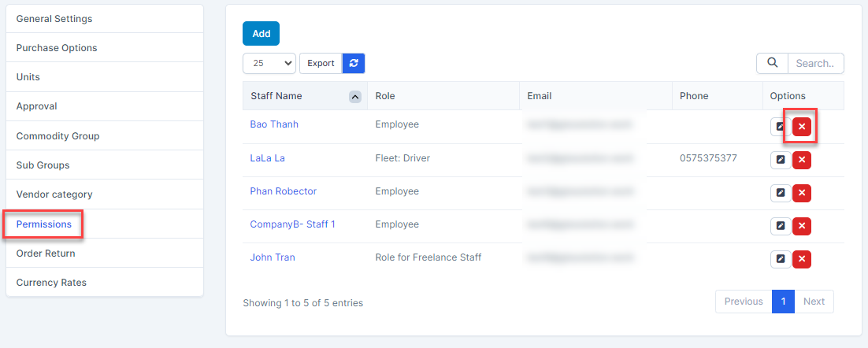Remove CompanyB- Staff 1 entry
Image resolution: width=868 pixels, height=348 pixels.
pyautogui.click(x=802, y=227)
